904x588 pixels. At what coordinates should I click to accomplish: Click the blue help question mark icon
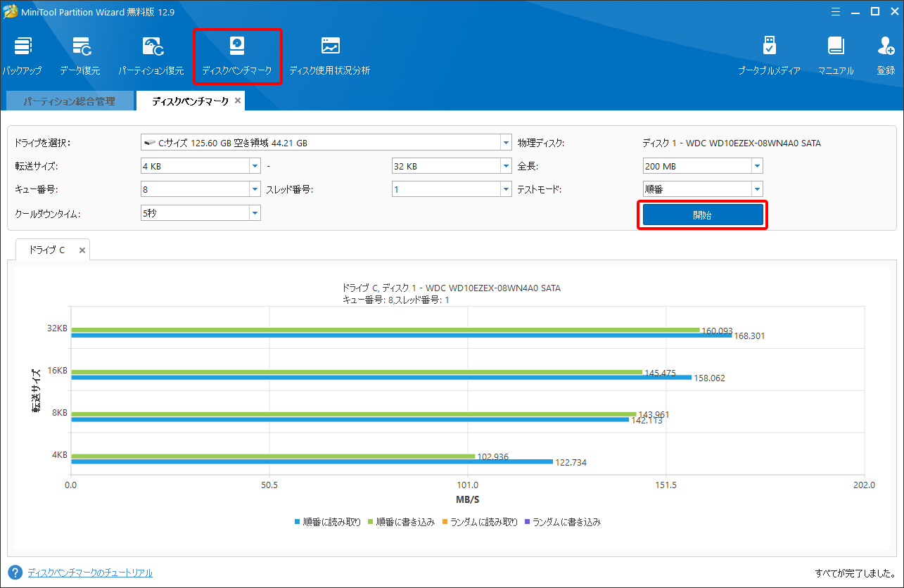[x=15, y=573]
